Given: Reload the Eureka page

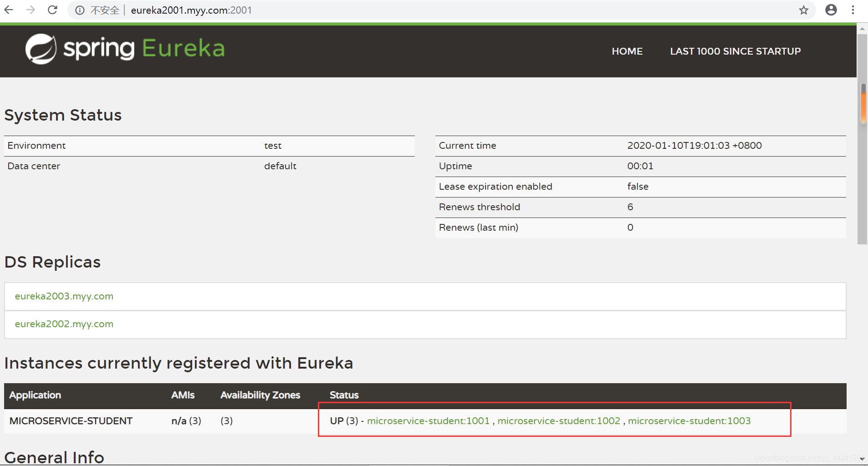Looking at the screenshot, I should [x=52, y=10].
